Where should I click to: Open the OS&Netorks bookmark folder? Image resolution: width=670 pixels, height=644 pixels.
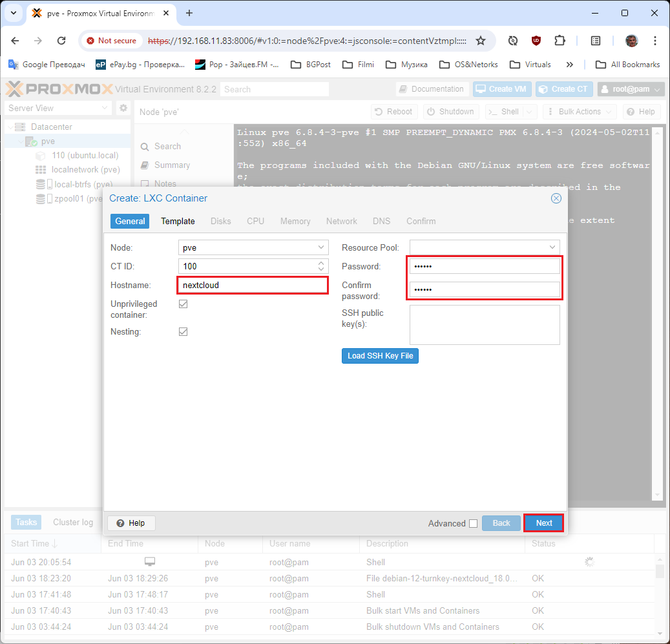click(x=469, y=65)
